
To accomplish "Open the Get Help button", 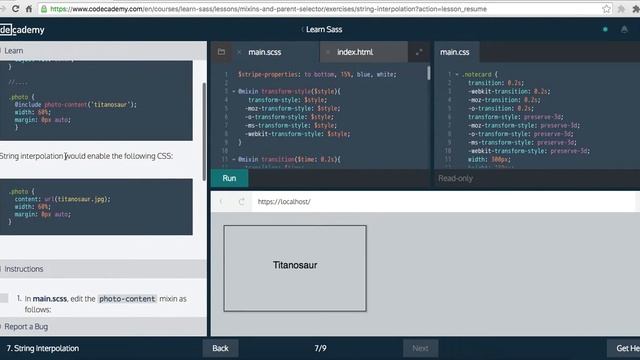I will tap(624, 348).
